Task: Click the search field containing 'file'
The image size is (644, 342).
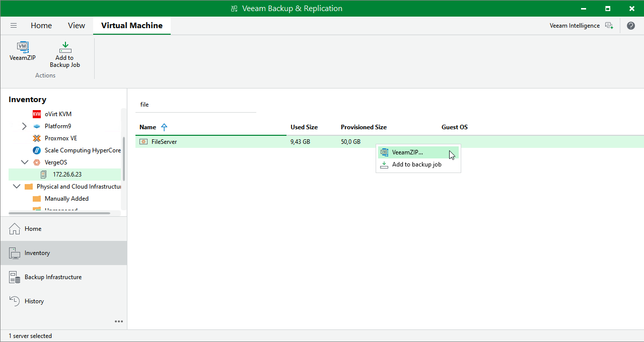Action: point(196,105)
